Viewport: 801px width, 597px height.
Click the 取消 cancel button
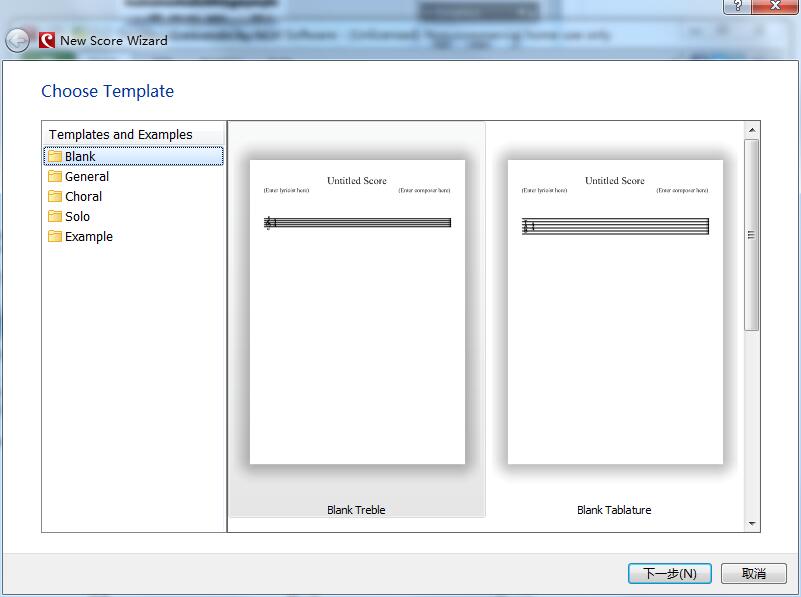tap(754, 574)
